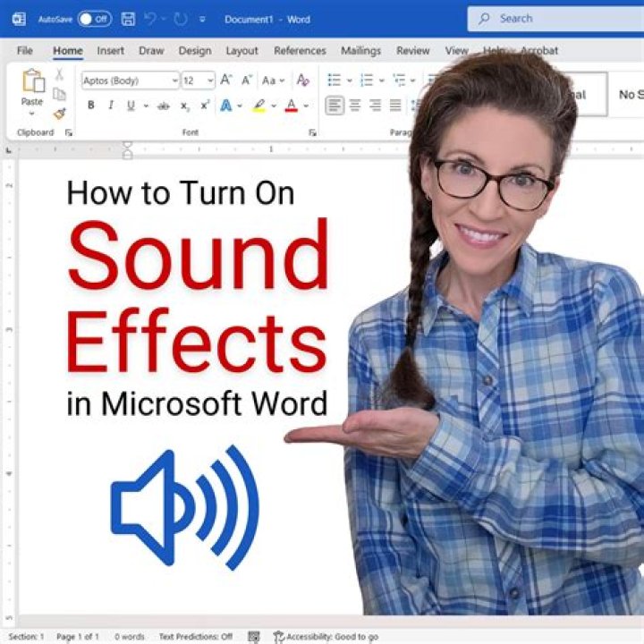Viewport: 644px width, 644px height.
Task: Click the macro recording icon in status bar
Action: 254,637
